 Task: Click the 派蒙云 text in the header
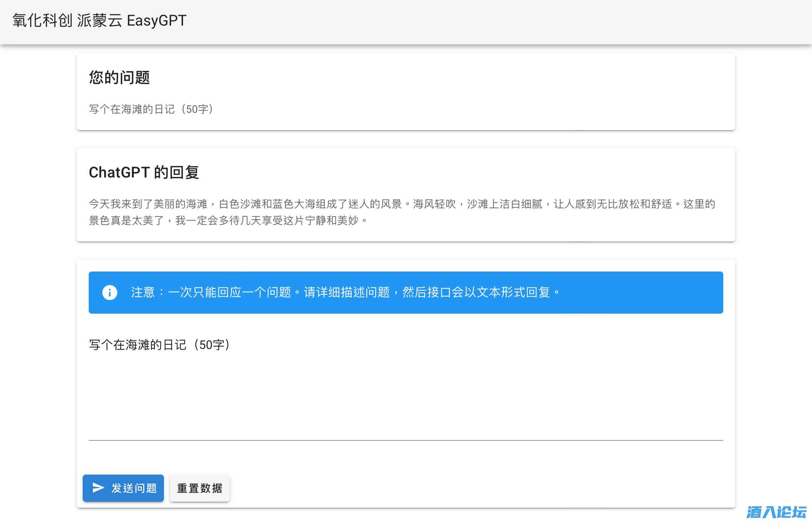click(x=99, y=20)
